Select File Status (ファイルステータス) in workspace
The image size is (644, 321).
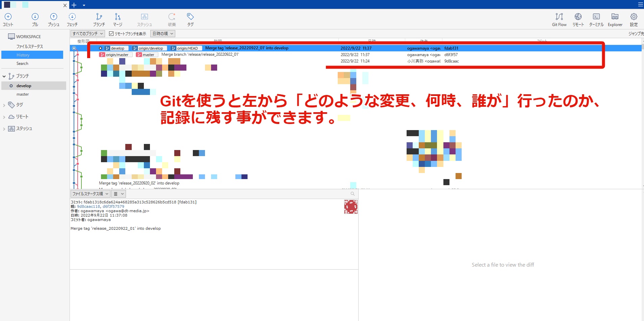coord(30,47)
